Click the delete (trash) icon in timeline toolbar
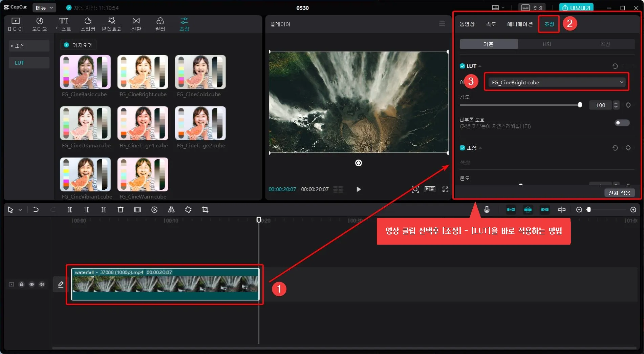 pyautogui.click(x=121, y=210)
